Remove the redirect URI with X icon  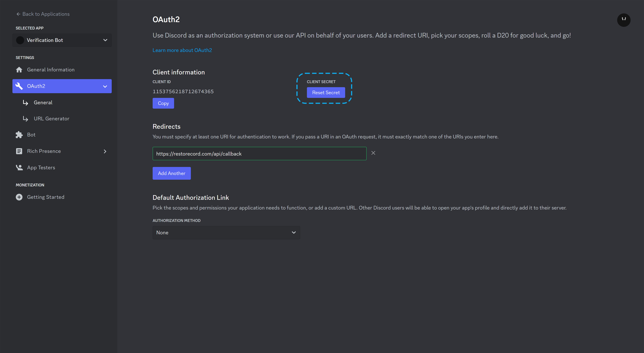(x=373, y=153)
